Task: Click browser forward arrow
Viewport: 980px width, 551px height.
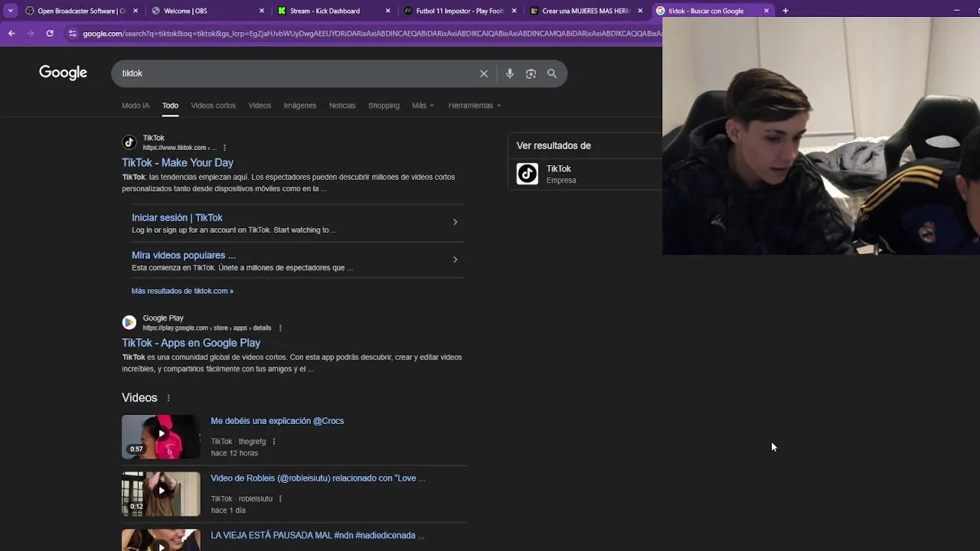Action: tap(31, 34)
